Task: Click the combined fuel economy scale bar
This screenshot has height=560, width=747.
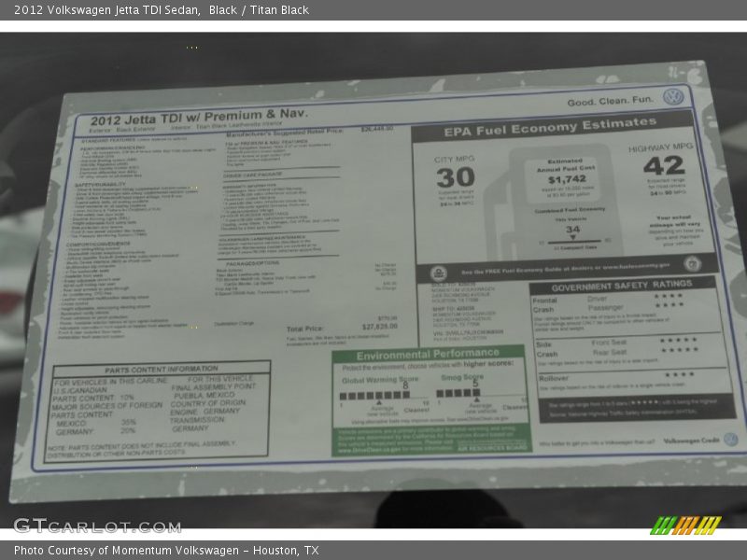Action: (x=573, y=242)
